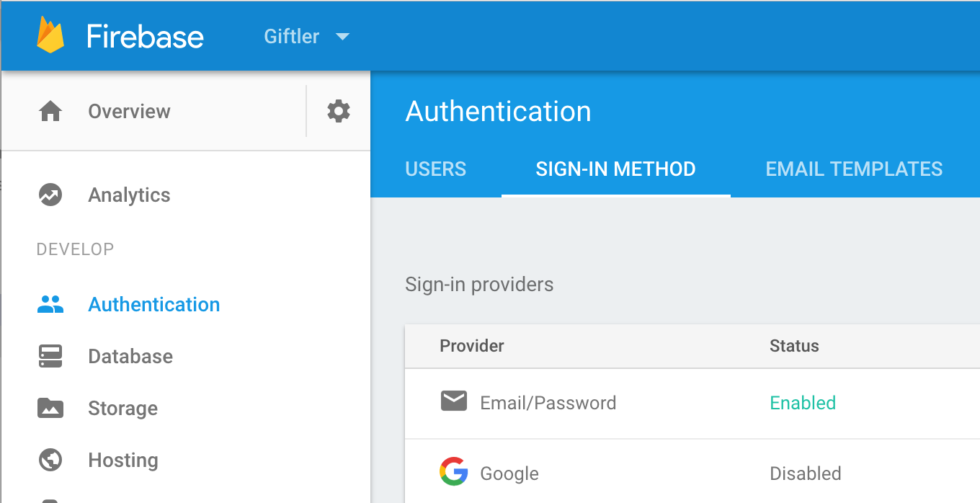Click the Authentication people icon
The width and height of the screenshot is (980, 503).
(50, 304)
